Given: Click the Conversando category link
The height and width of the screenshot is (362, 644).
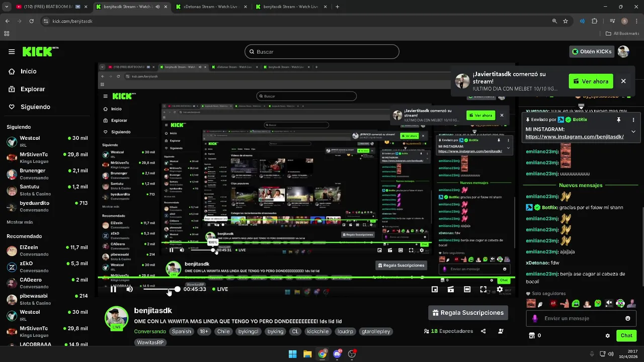Looking at the screenshot, I should pos(150,331).
